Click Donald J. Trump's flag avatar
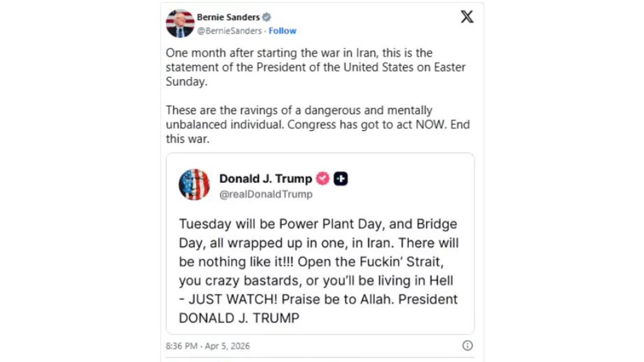 [194, 184]
